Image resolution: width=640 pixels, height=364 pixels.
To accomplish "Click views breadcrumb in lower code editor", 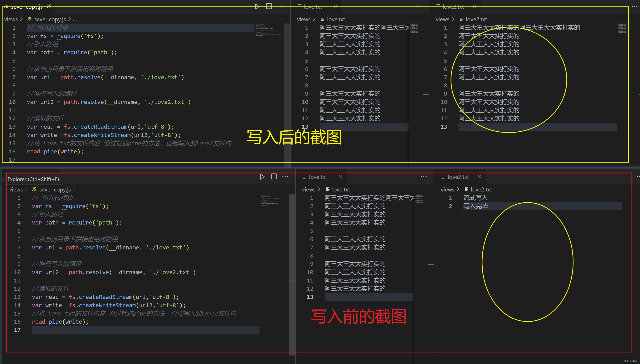I will pos(16,190).
